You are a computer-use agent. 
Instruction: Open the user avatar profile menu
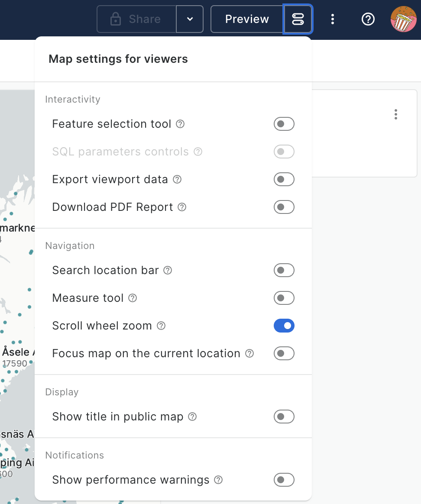click(x=403, y=19)
